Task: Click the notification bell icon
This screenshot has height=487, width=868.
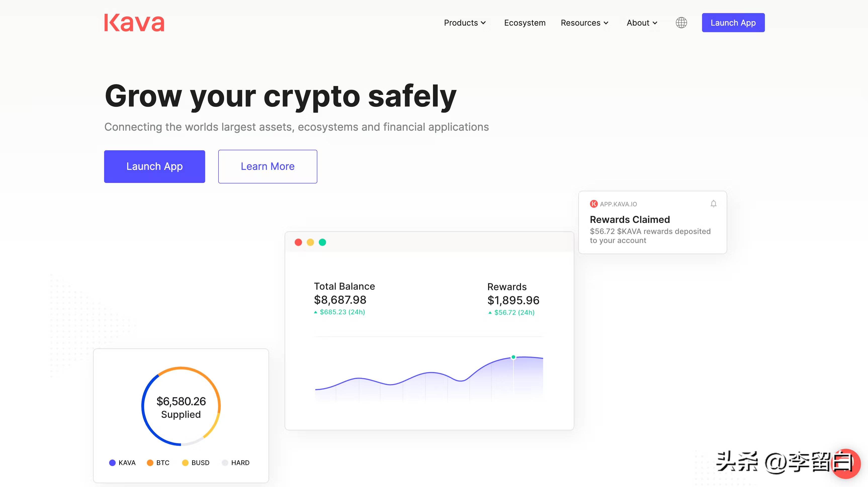Action: click(713, 204)
